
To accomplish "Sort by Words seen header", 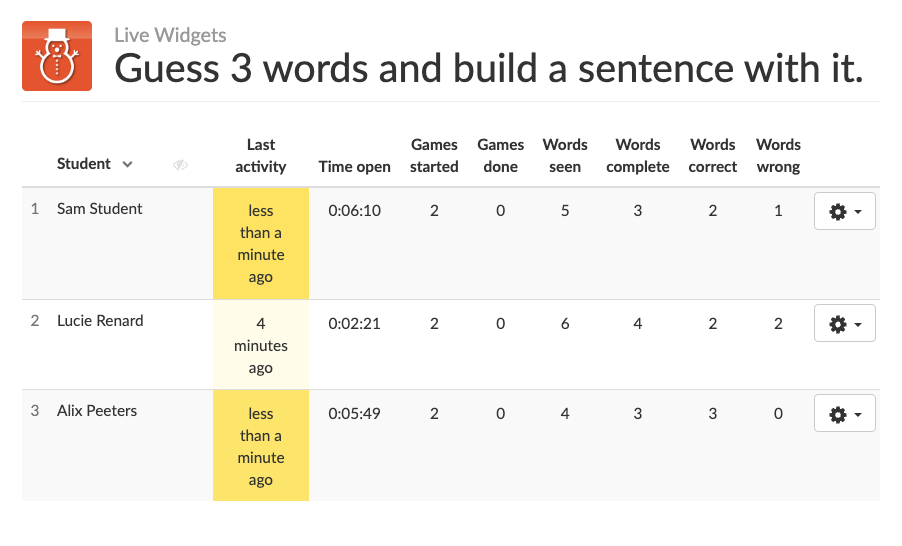I will coord(565,156).
